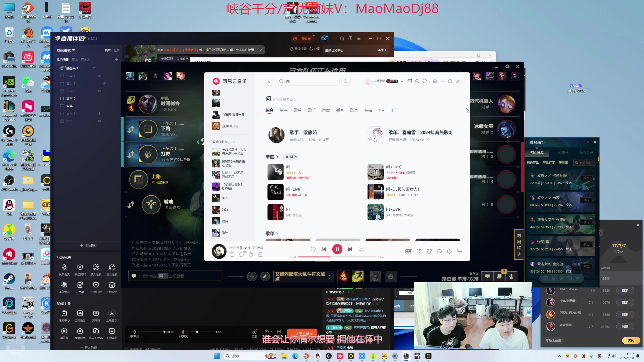Switch to the 歌单 search tab
The height and width of the screenshot is (362, 644).
(298, 110)
